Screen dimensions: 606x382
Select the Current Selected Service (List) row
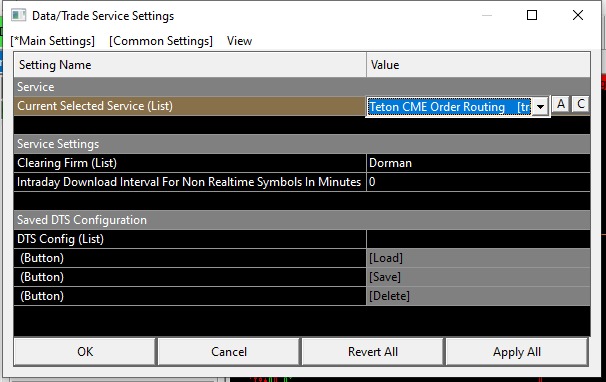point(190,106)
